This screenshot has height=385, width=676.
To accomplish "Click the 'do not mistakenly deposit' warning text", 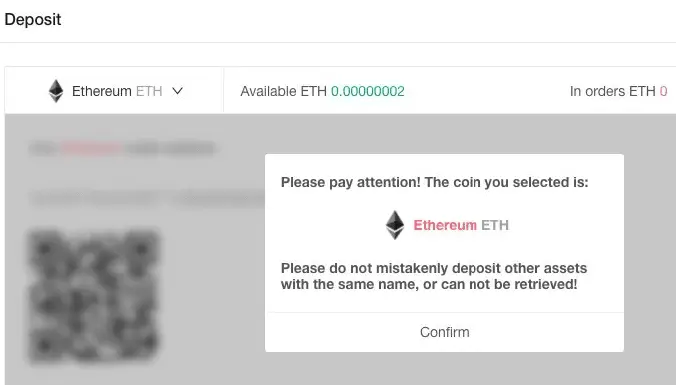I will coord(434,276).
